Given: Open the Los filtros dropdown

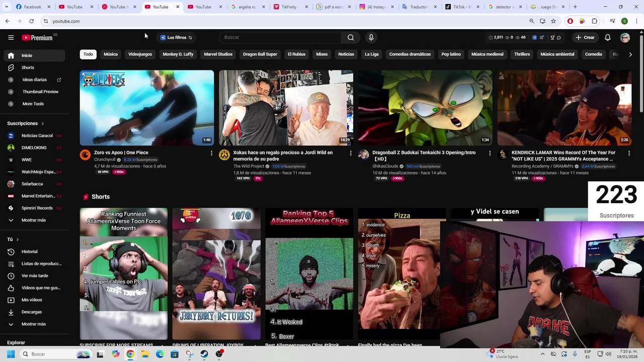Looking at the screenshot, I should (176, 37).
